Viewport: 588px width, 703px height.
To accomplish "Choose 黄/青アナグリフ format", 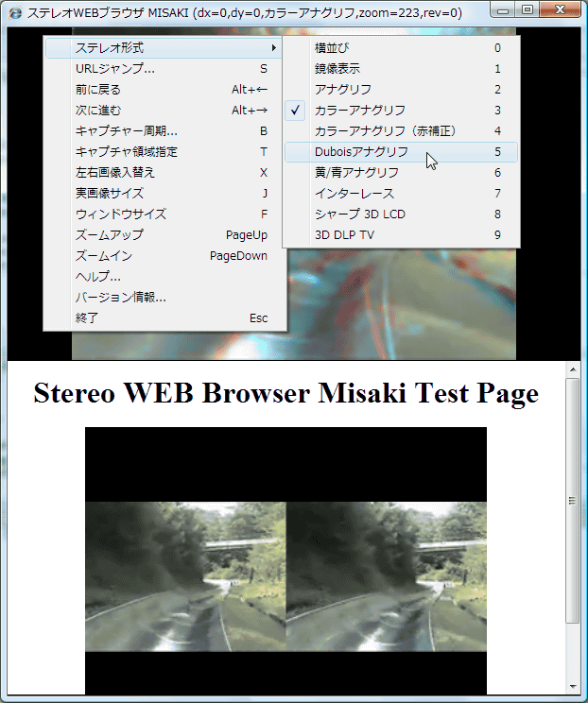I will 356,173.
